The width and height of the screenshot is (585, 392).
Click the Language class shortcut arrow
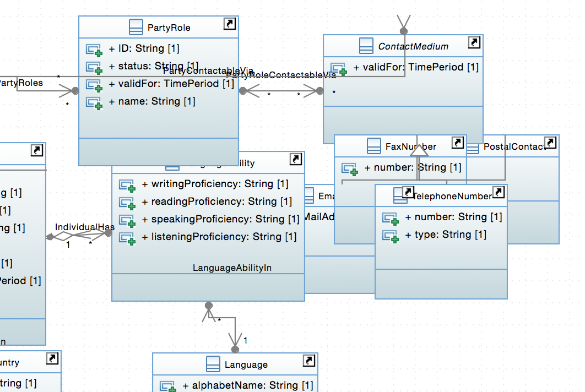[x=309, y=361]
